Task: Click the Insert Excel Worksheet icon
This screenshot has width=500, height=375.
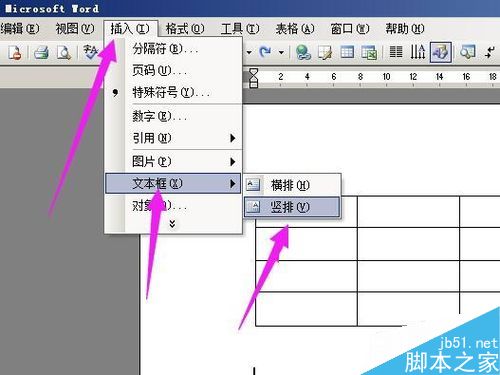Action: click(x=369, y=52)
